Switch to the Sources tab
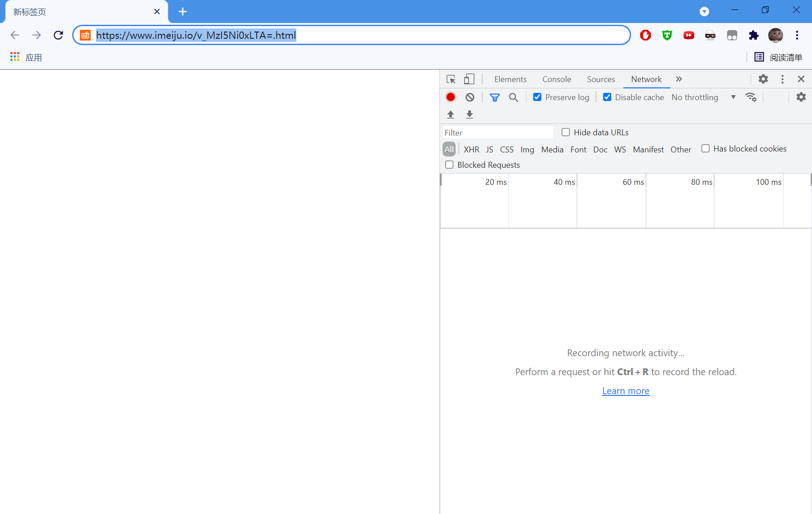 click(601, 79)
